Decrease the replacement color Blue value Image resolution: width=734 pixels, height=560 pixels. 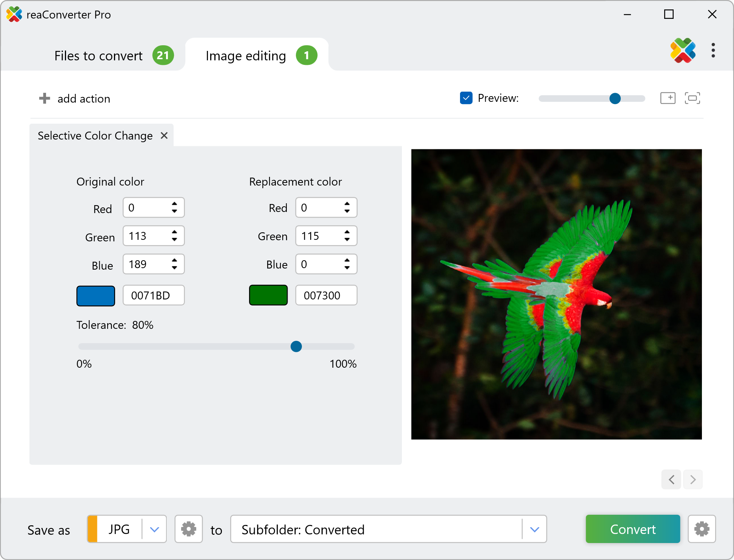[347, 268]
